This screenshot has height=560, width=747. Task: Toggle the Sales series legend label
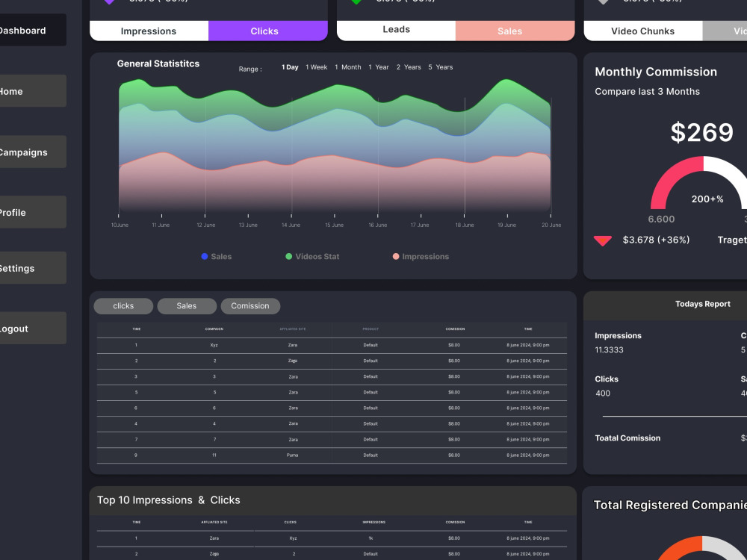coord(221,256)
